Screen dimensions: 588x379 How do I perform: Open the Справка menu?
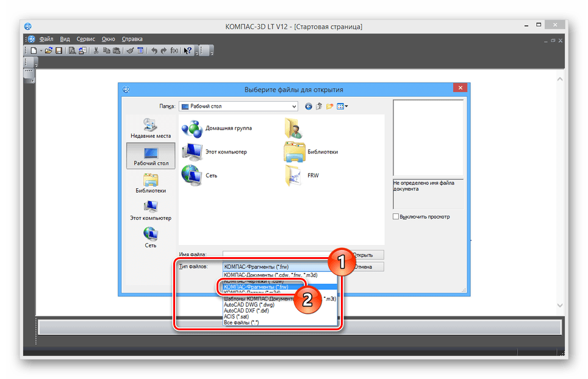coord(132,39)
